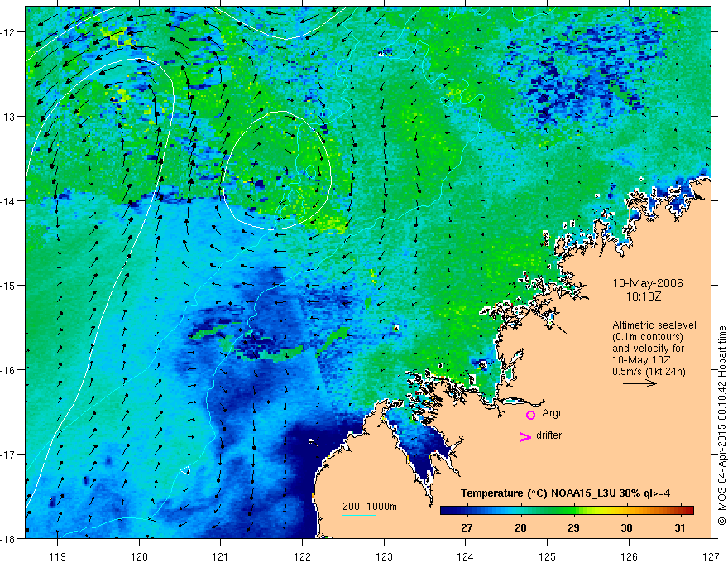Click the '31' color bar label
This screenshot has height=563, width=728.
[680, 527]
